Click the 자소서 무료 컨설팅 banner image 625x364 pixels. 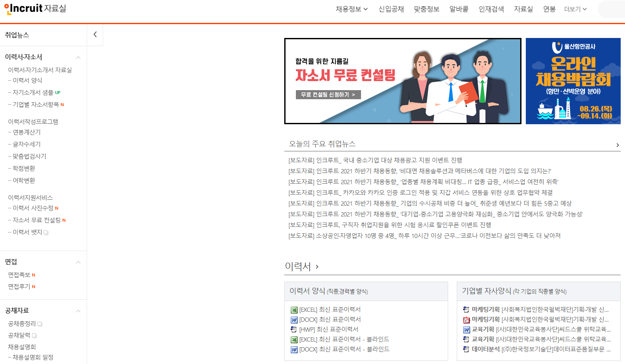[x=403, y=81]
